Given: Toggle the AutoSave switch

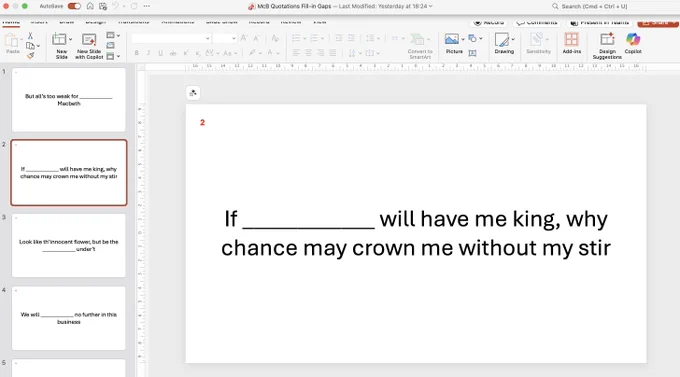Looking at the screenshot, I should click(74, 6).
